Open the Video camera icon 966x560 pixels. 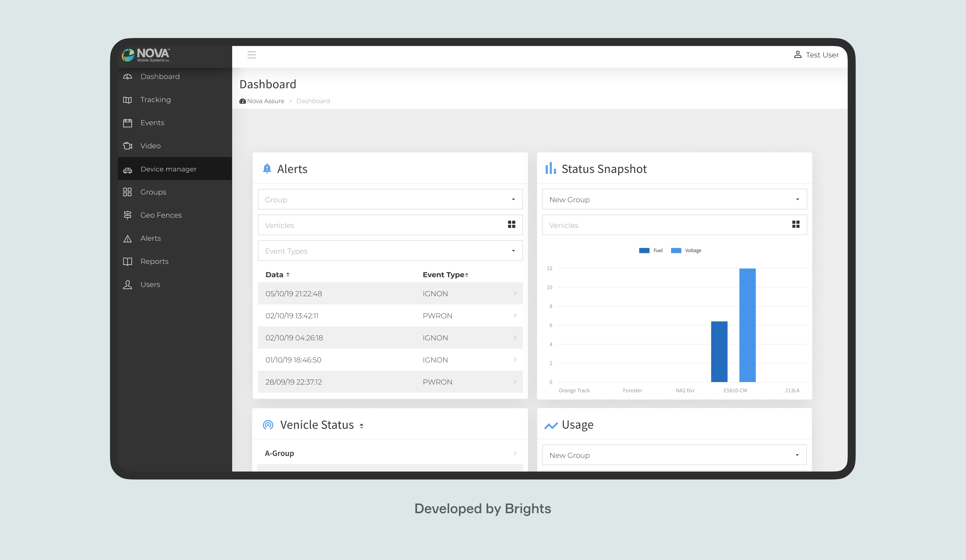tap(128, 146)
